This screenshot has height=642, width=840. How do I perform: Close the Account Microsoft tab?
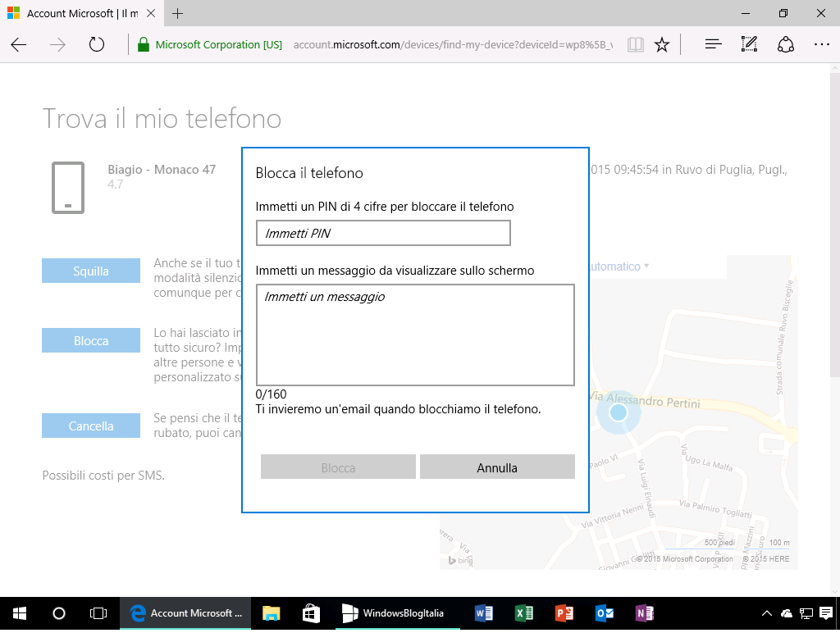(x=151, y=13)
